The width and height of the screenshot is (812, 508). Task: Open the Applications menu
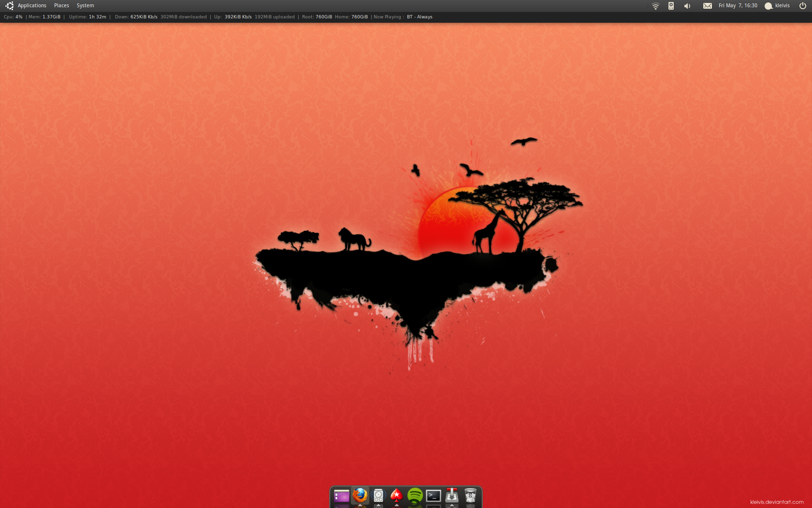(x=32, y=6)
